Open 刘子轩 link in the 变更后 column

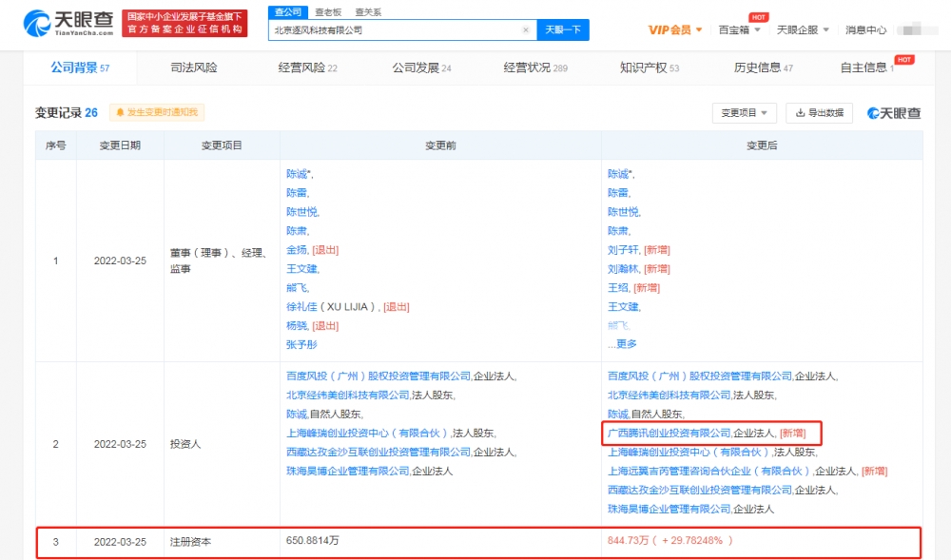point(623,250)
